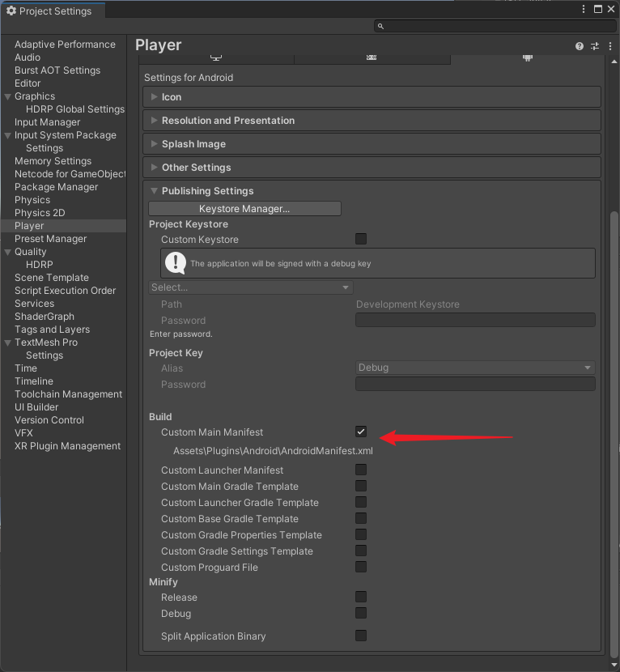Open Package Manager settings
The width and height of the screenshot is (620, 672).
[56, 187]
